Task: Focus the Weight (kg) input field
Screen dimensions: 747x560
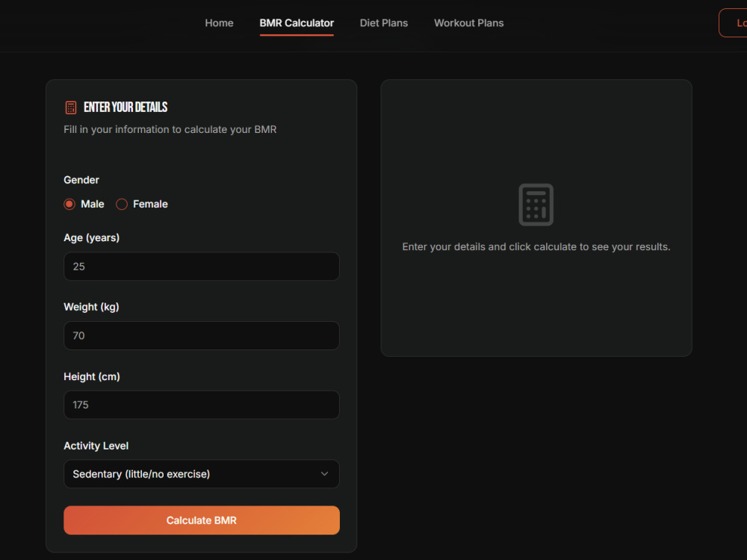Action: [x=202, y=336]
